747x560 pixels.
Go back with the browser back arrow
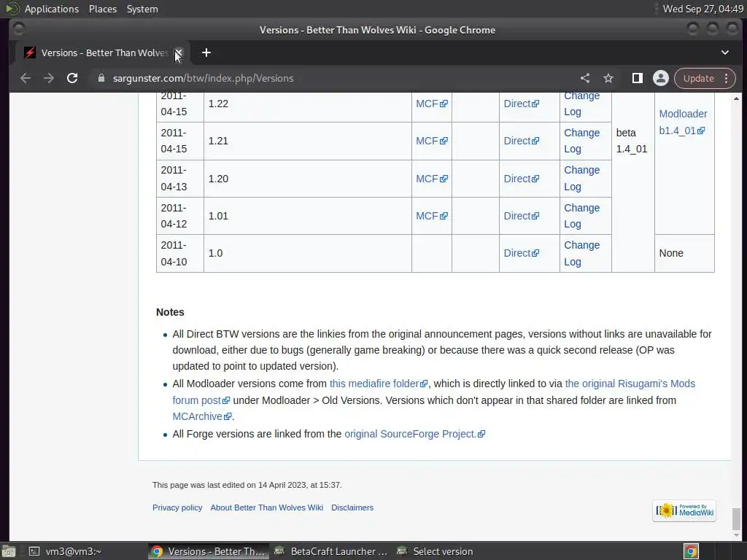coord(26,78)
